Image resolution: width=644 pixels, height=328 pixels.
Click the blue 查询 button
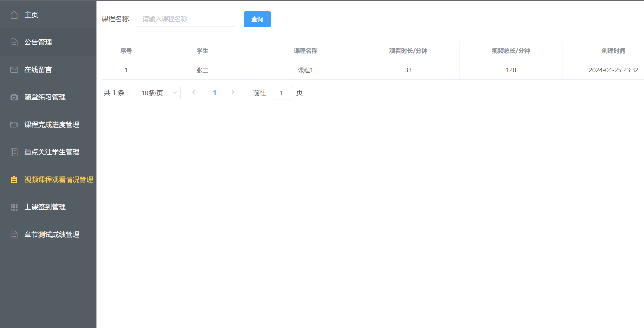pyautogui.click(x=257, y=19)
